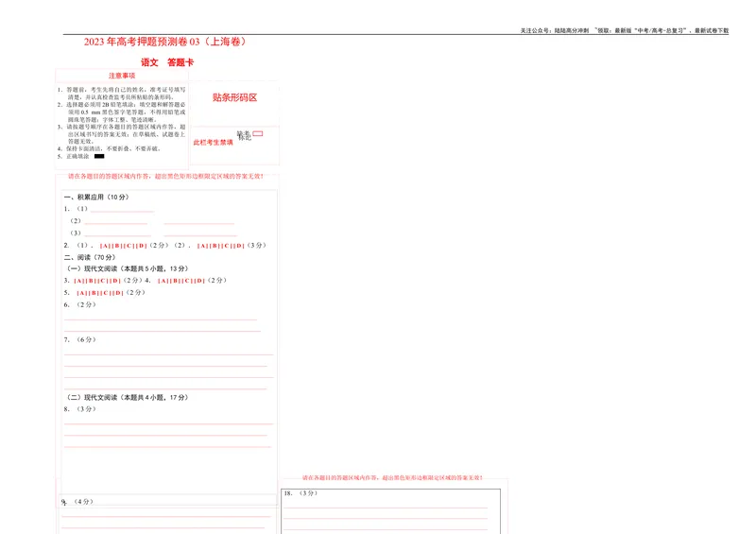
Task: Click the question 9.（4分） label
Action: pyautogui.click(x=77, y=502)
